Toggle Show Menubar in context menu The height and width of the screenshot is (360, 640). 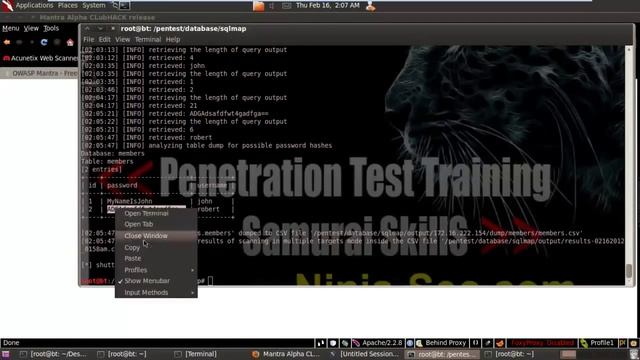[156, 281]
